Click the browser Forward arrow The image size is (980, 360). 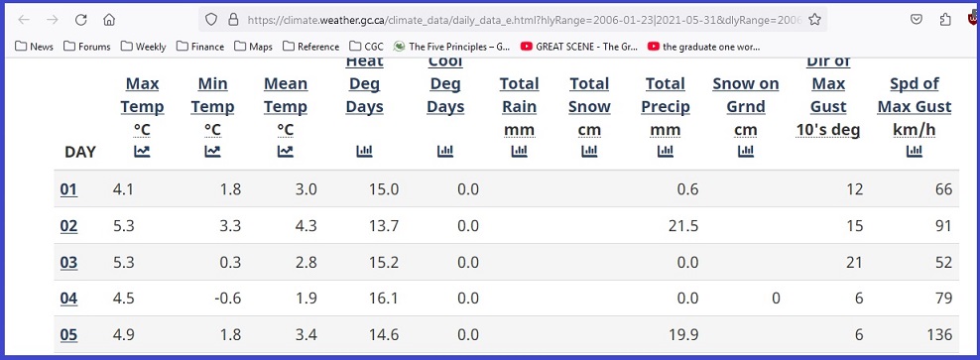tap(53, 20)
